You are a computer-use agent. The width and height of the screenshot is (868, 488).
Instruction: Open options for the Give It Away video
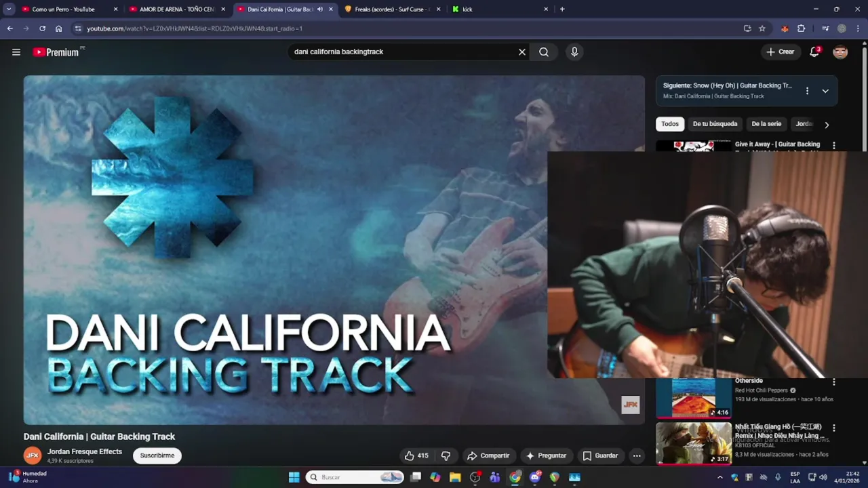coord(834,146)
